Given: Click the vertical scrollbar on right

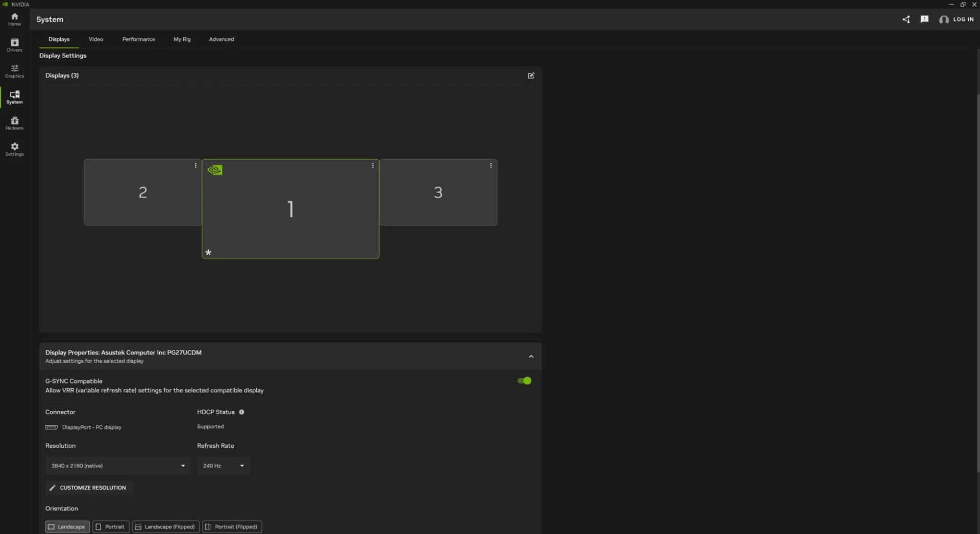Looking at the screenshot, I should coord(977,283).
